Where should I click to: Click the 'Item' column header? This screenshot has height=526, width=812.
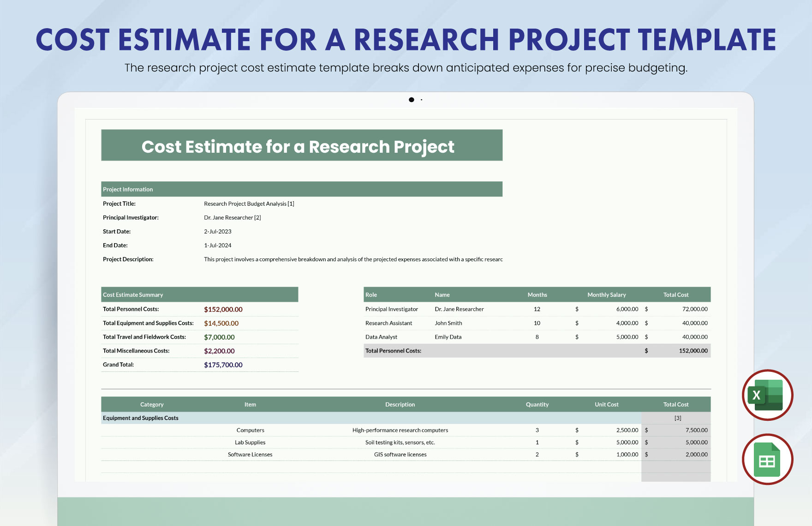click(250, 404)
